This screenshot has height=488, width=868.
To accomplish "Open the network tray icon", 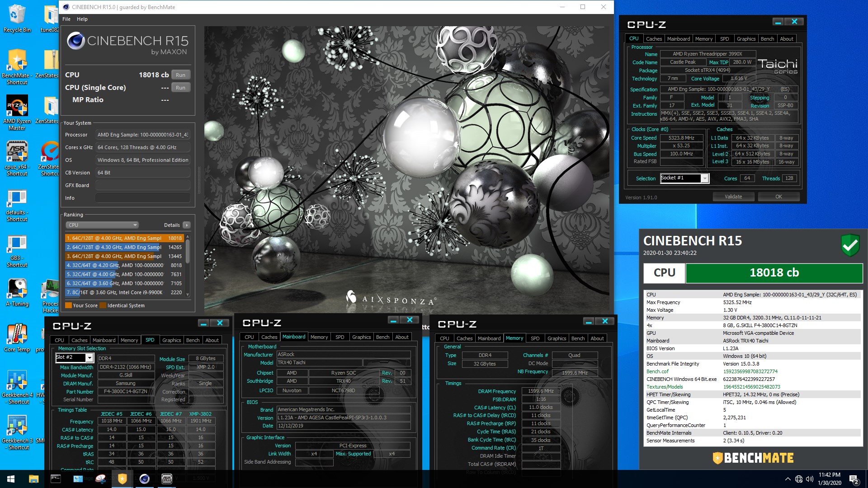I will pyautogui.click(x=799, y=479).
